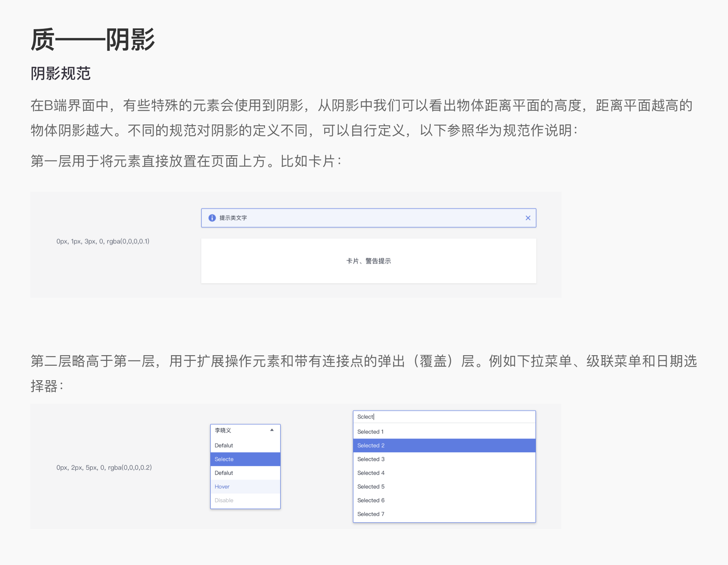Click the 阴影规范 subheading
The width and height of the screenshot is (728, 565).
[61, 73]
